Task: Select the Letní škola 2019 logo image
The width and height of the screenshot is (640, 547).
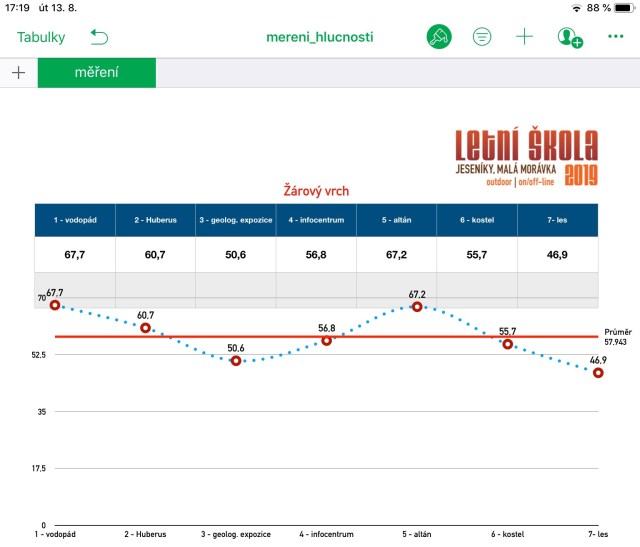Action: point(526,158)
